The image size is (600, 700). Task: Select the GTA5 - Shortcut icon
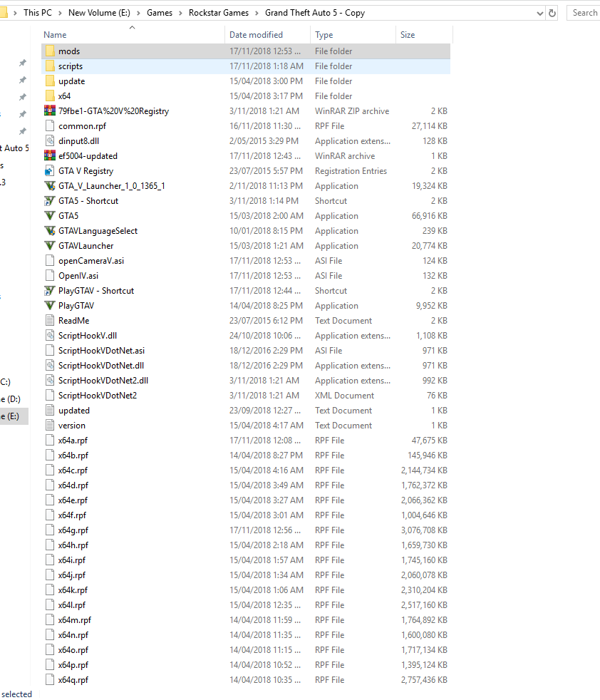click(50, 201)
